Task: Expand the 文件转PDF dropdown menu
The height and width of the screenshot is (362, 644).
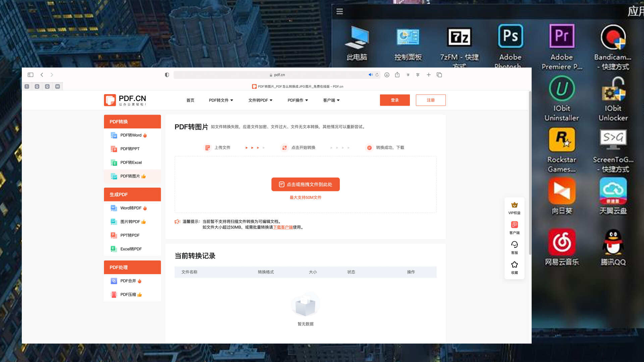Action: click(260, 100)
